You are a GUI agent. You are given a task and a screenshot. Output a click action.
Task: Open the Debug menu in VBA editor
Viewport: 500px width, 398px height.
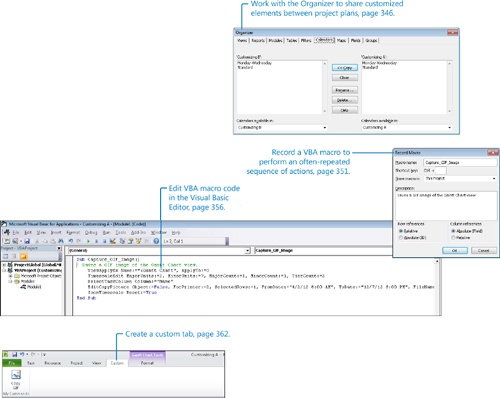[91, 232]
